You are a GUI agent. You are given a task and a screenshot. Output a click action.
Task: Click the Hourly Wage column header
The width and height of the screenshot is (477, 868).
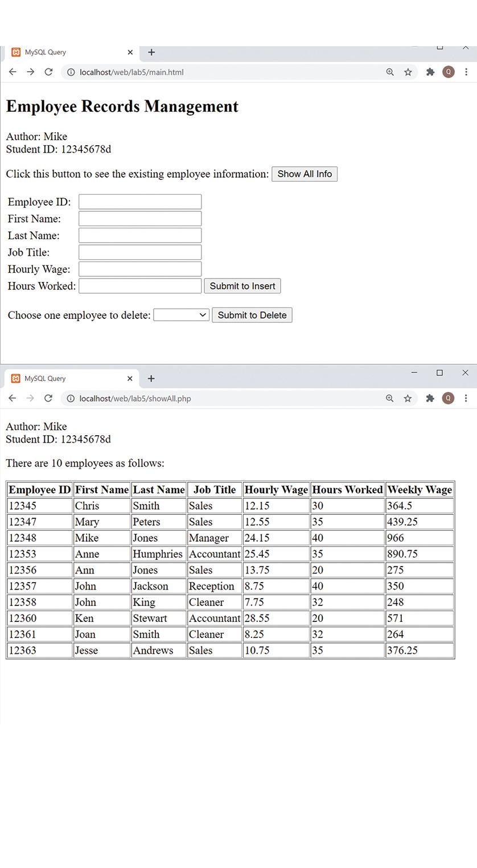tap(276, 490)
